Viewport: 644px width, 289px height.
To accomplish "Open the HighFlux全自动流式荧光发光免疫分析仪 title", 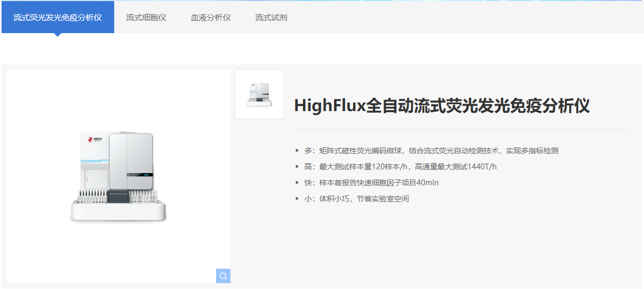I will 442,106.
